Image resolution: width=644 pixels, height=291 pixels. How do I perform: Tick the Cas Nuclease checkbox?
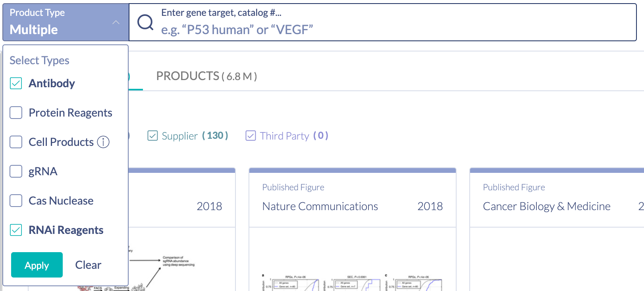point(16,201)
